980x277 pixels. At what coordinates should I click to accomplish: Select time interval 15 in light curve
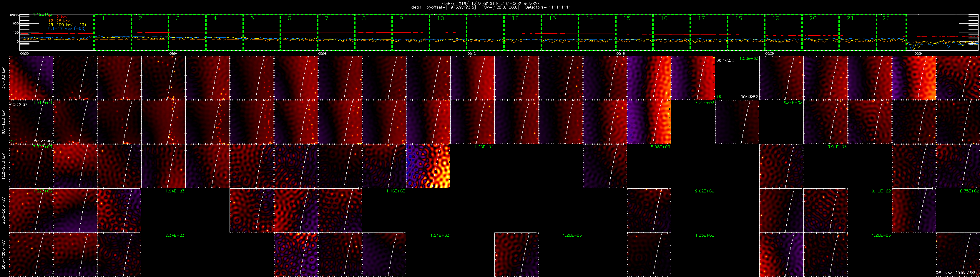[634, 32]
